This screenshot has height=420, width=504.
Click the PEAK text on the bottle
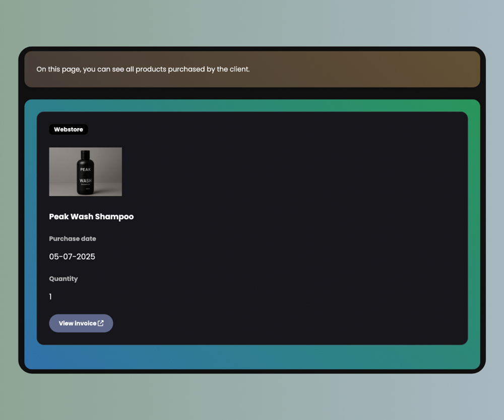tap(85, 169)
